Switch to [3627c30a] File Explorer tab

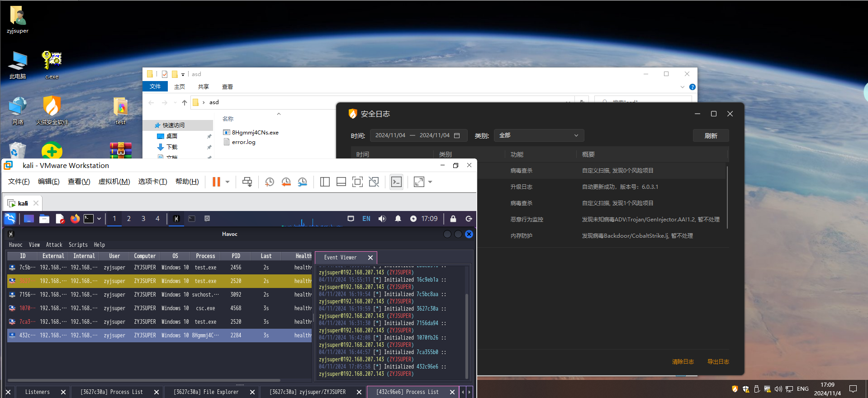[206, 392]
